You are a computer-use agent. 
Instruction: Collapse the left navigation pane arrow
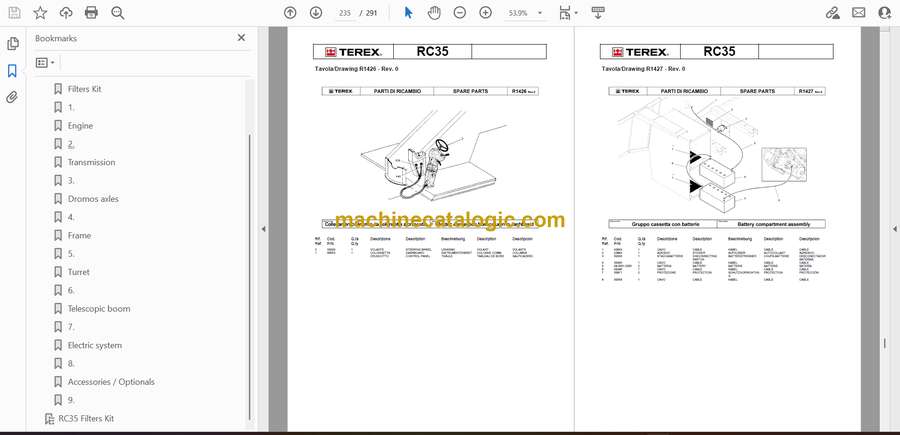point(263,229)
